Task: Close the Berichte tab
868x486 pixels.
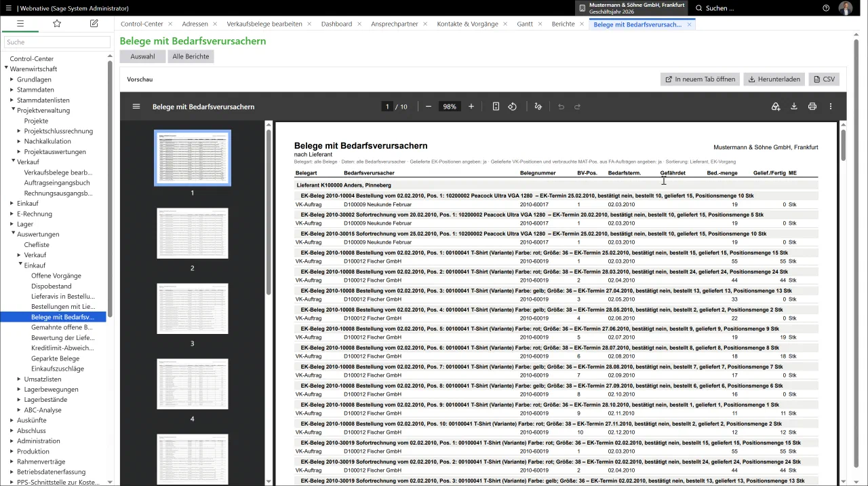Action: [583, 24]
